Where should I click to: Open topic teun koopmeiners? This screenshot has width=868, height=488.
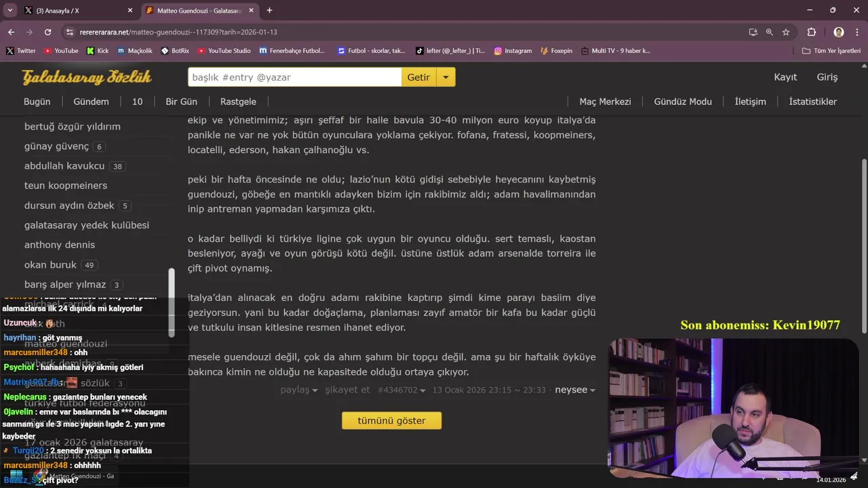point(65,186)
